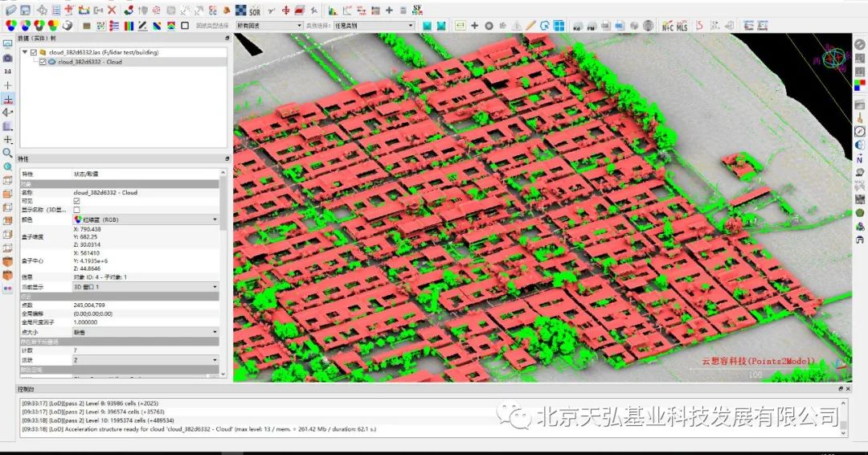Viewport: 868px width, 455px height.
Task: Toggle checkbox for cloud_382d6332.las file
Action: pos(34,52)
